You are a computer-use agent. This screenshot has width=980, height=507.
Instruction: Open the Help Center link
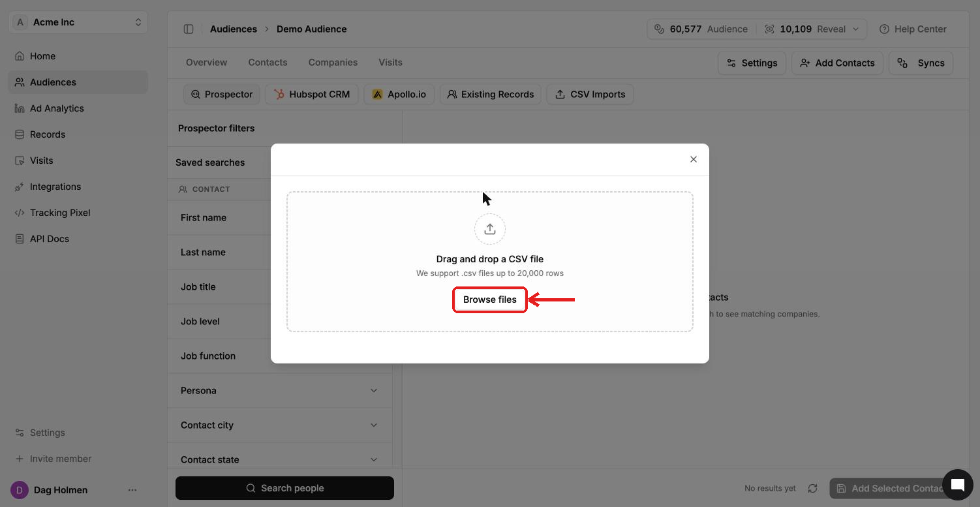coord(913,29)
